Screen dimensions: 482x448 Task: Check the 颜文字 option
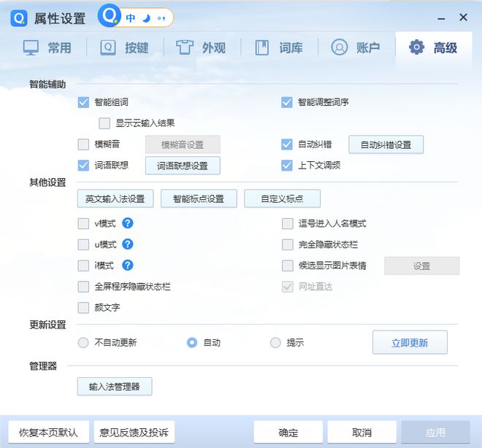[x=83, y=308]
